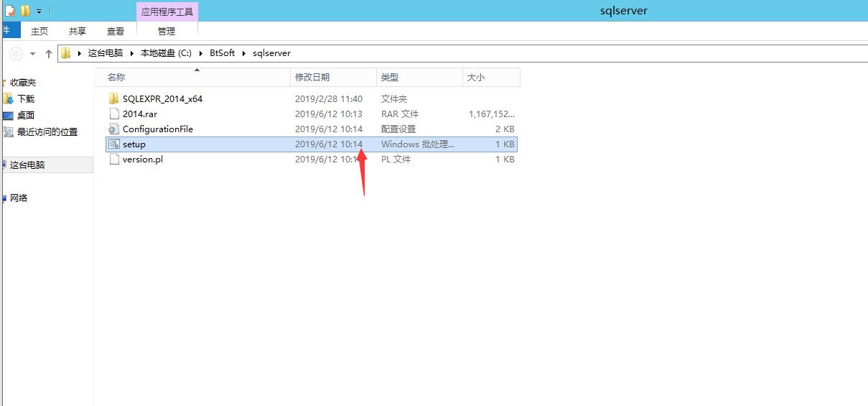Click the 应用程序工具 contextual tab header
Image resolution: width=868 pixels, height=406 pixels.
(167, 11)
